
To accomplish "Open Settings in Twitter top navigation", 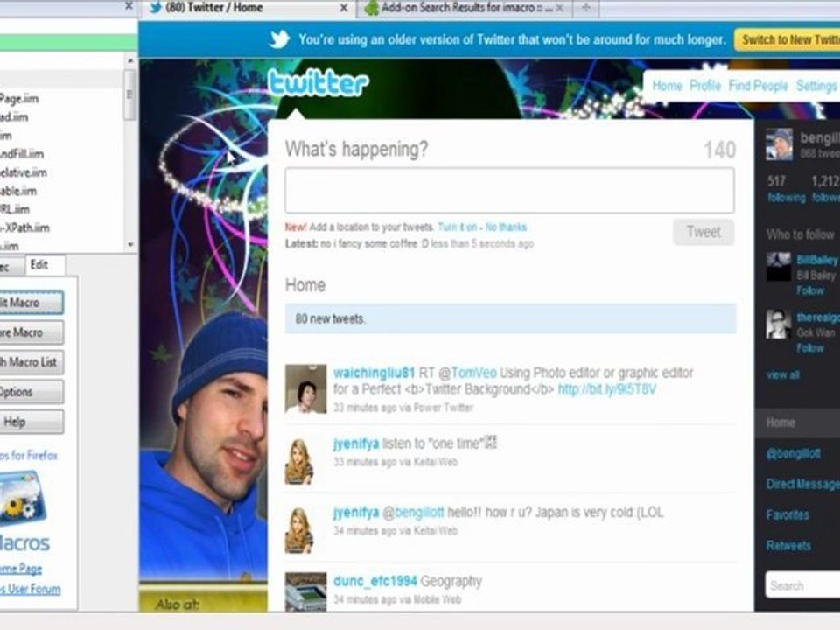I will [x=816, y=86].
